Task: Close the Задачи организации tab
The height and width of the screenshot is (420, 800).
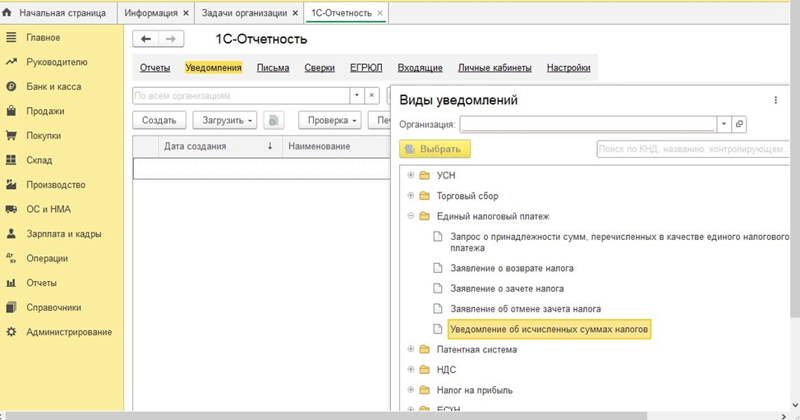Action: point(295,13)
